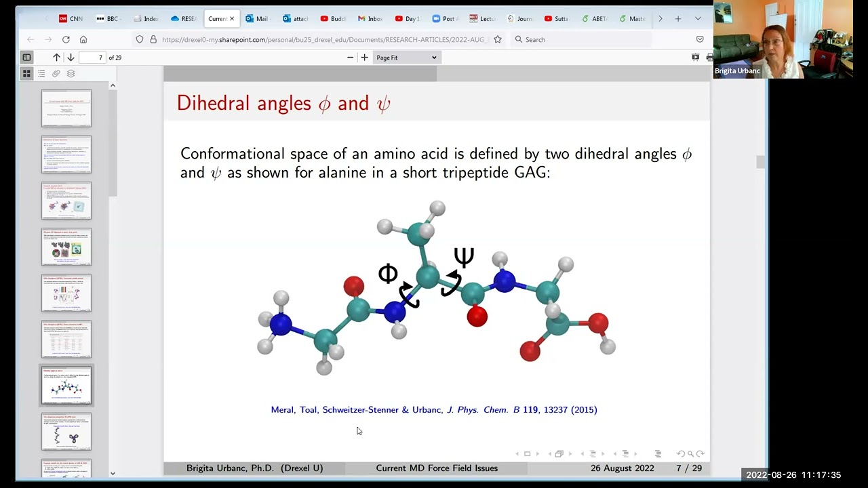
Task: Go to previous PDF page arrow
Action: pyautogui.click(x=56, y=58)
